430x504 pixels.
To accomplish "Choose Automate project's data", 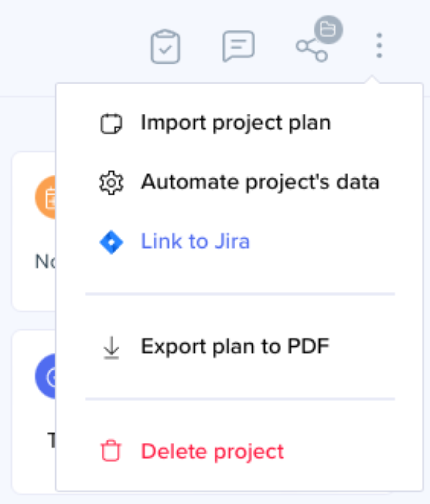I will [x=260, y=182].
